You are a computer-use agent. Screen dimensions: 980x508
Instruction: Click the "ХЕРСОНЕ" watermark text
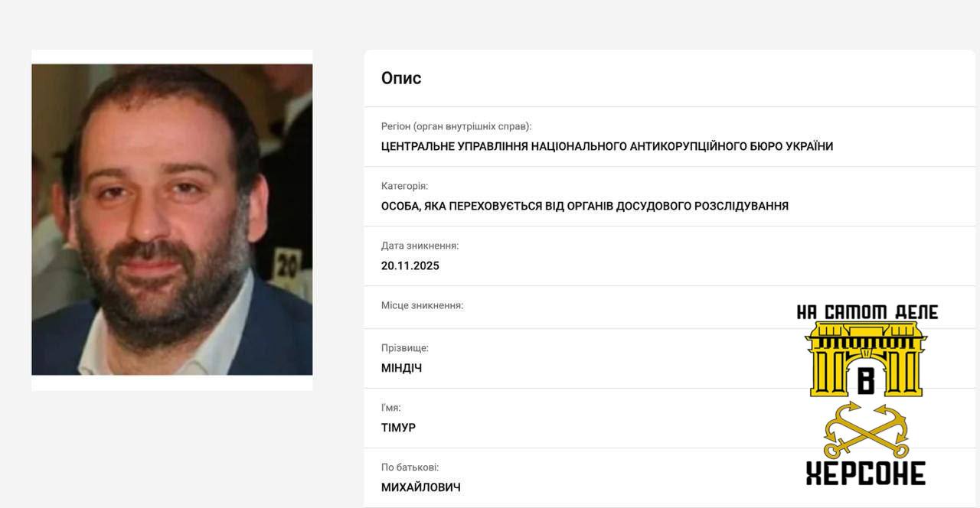coord(865,473)
